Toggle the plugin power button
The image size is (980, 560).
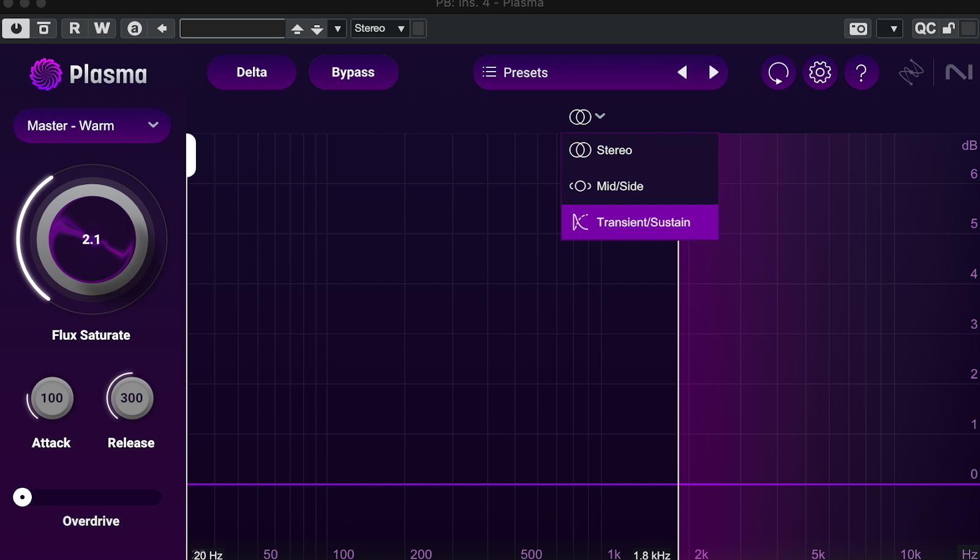[16, 29]
